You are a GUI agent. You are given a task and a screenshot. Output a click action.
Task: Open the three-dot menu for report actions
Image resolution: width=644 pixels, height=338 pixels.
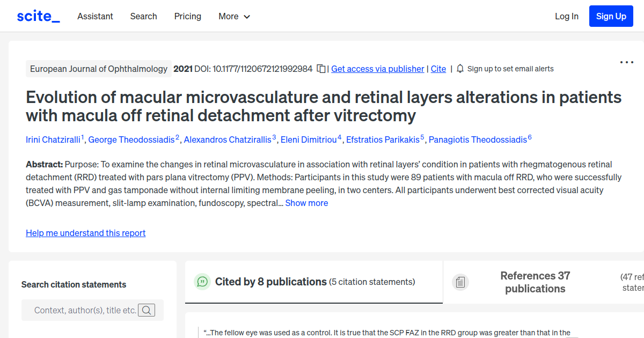coord(626,62)
